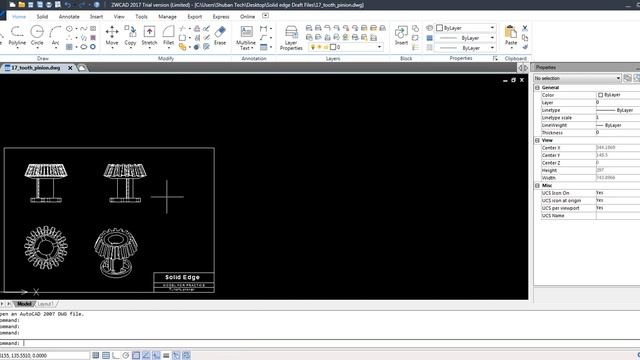The height and width of the screenshot is (360, 640).
Task: Expand the Properties panel dialog launcher
Action: [x=495, y=58]
